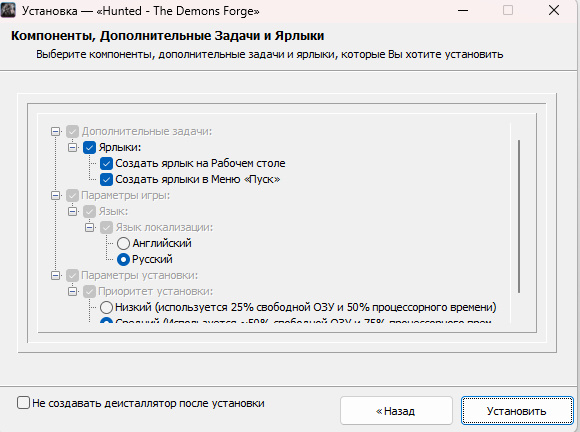Collapse the Дополнительные задачи tree node

pyautogui.click(x=55, y=131)
